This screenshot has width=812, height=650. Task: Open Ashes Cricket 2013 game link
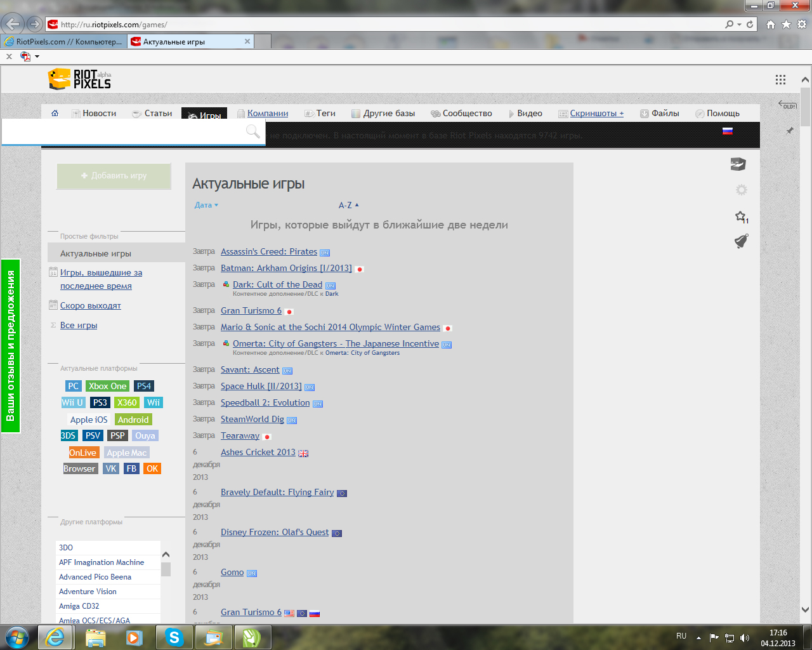point(258,452)
